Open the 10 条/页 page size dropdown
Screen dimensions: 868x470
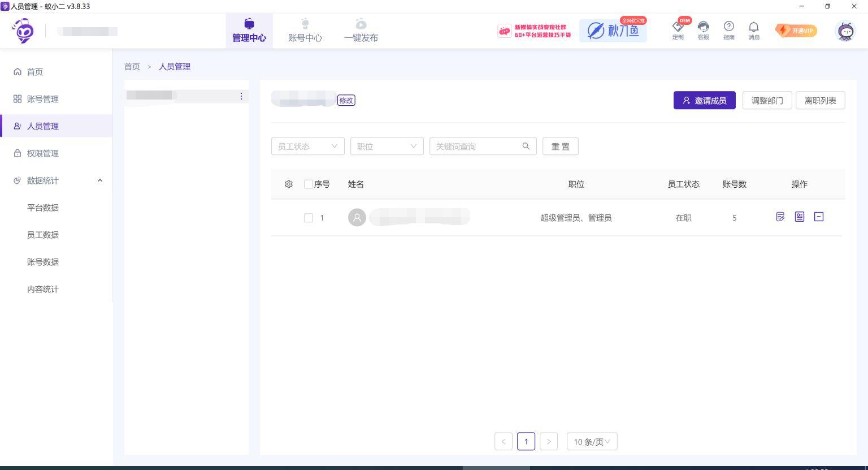coord(592,442)
